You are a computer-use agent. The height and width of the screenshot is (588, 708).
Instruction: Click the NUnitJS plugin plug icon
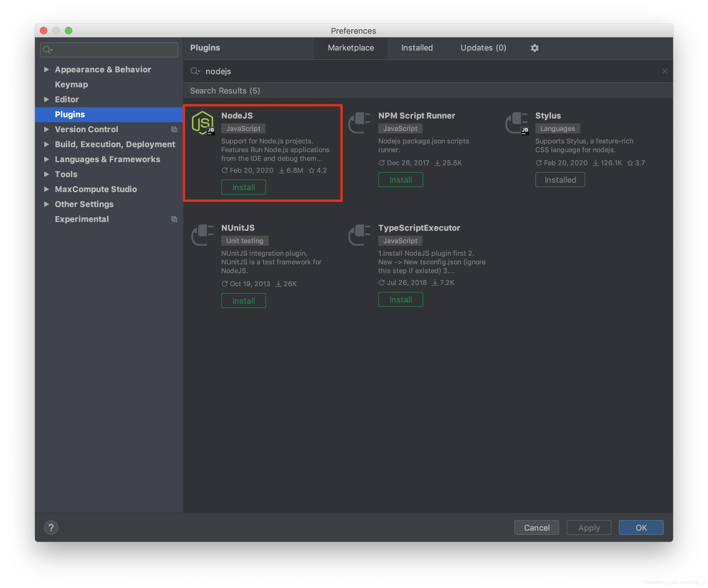point(202,235)
